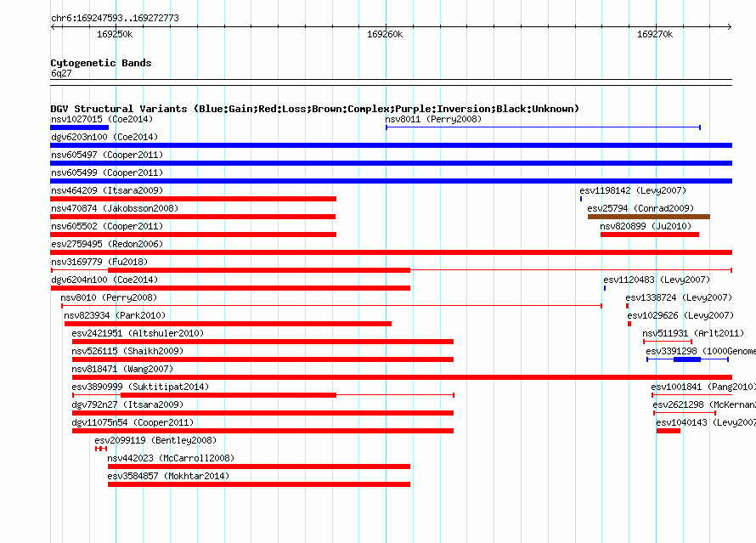Click the DGV Structural Variants track title
Screen dimensions: 756x543
coord(315,109)
